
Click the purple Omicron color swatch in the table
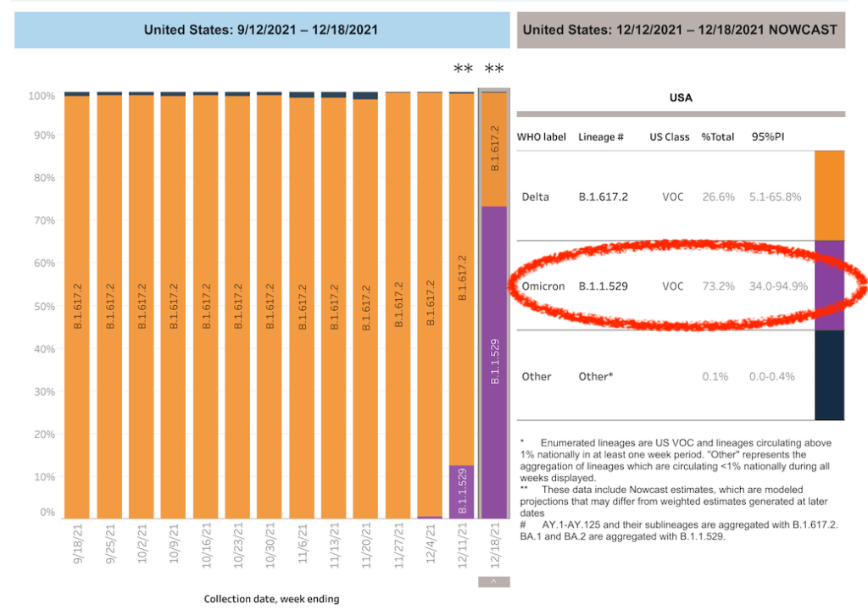pyautogui.click(x=828, y=286)
